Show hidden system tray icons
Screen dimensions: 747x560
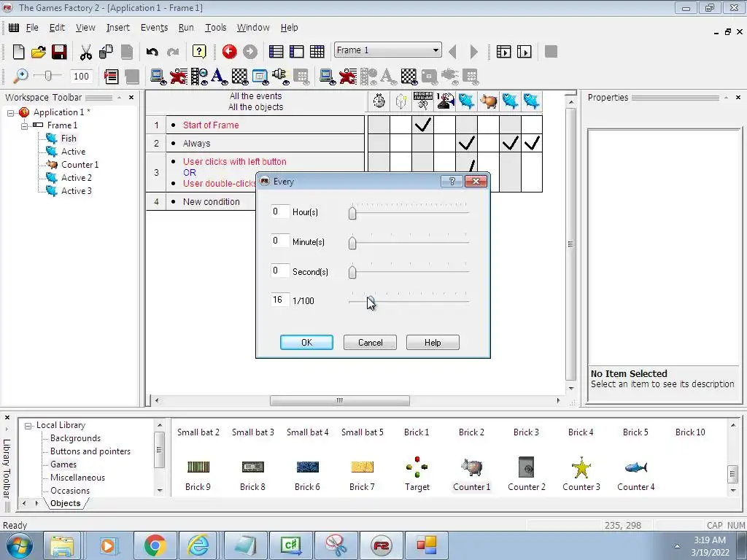[677, 546]
